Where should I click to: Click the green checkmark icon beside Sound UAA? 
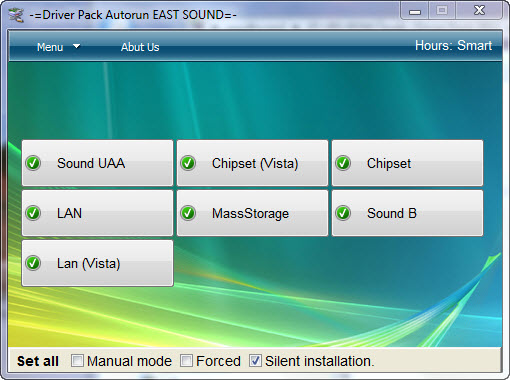pyautogui.click(x=33, y=163)
